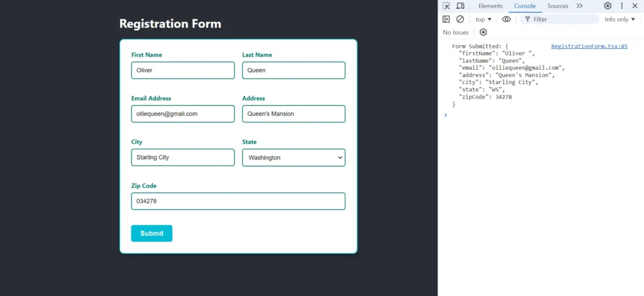The image size is (644, 296).
Task: Activate the inspect element picker icon
Action: tap(446, 6)
